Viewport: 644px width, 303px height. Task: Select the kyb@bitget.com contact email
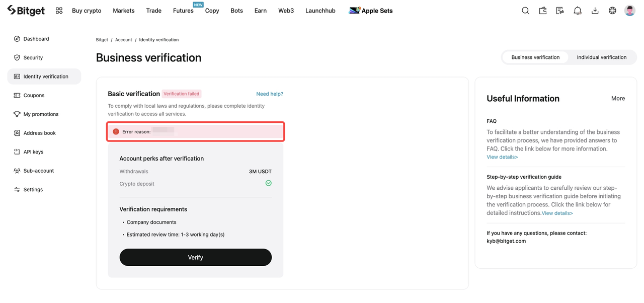point(506,241)
